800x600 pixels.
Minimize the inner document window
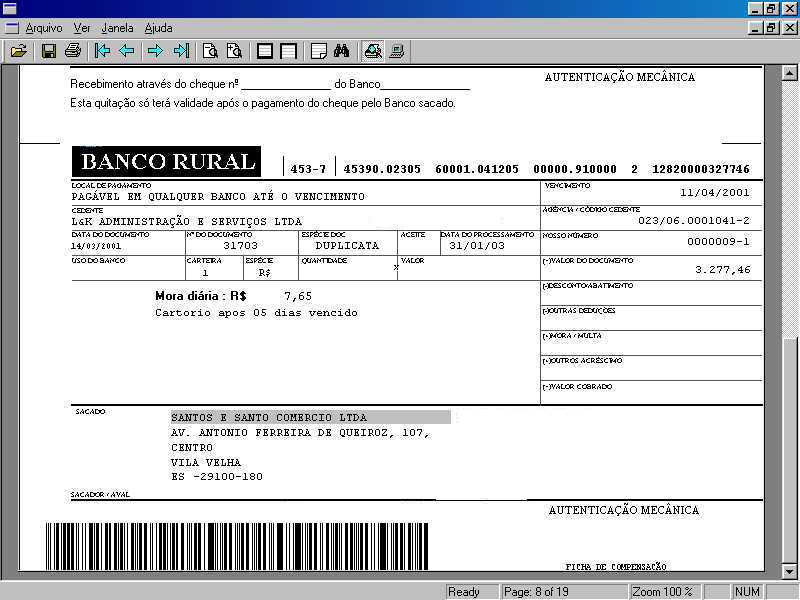pyautogui.click(x=756, y=28)
